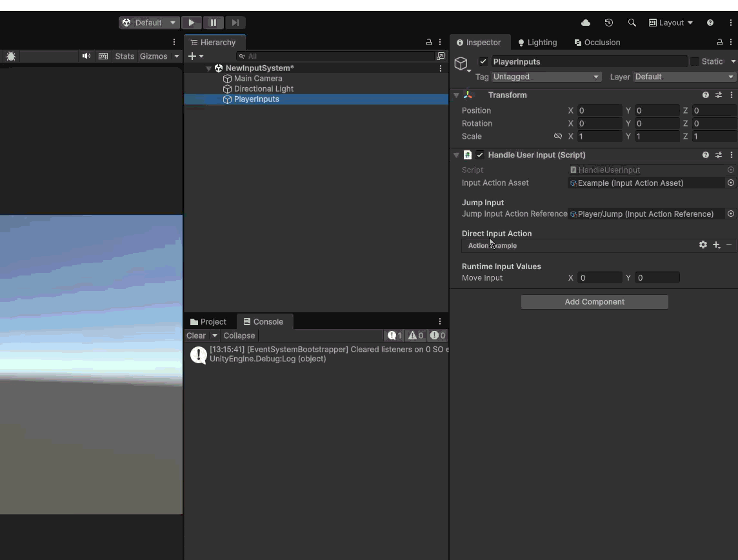This screenshot has height=560, width=738.
Task: Click the Step frame button
Action: click(235, 23)
